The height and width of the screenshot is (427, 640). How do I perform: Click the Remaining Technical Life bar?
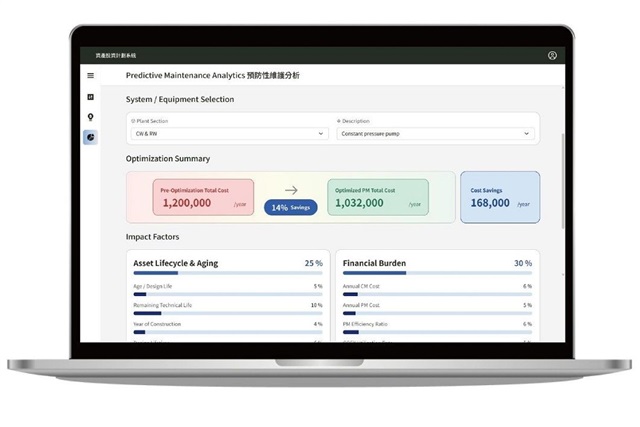(228, 313)
